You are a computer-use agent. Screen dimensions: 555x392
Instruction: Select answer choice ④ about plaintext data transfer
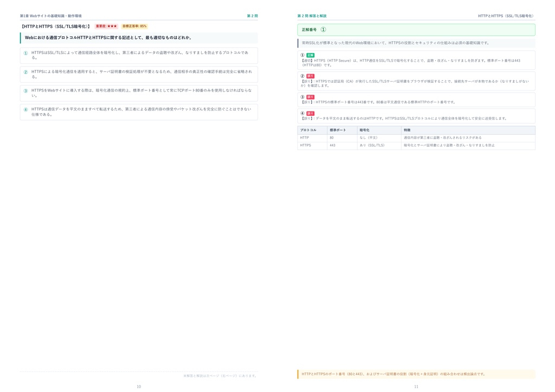click(139, 112)
